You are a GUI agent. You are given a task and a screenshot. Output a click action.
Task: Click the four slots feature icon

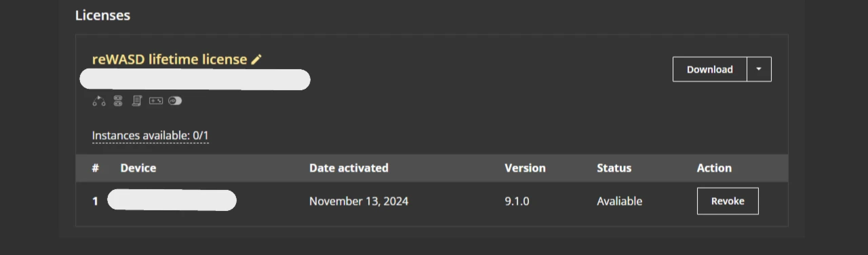(x=118, y=101)
